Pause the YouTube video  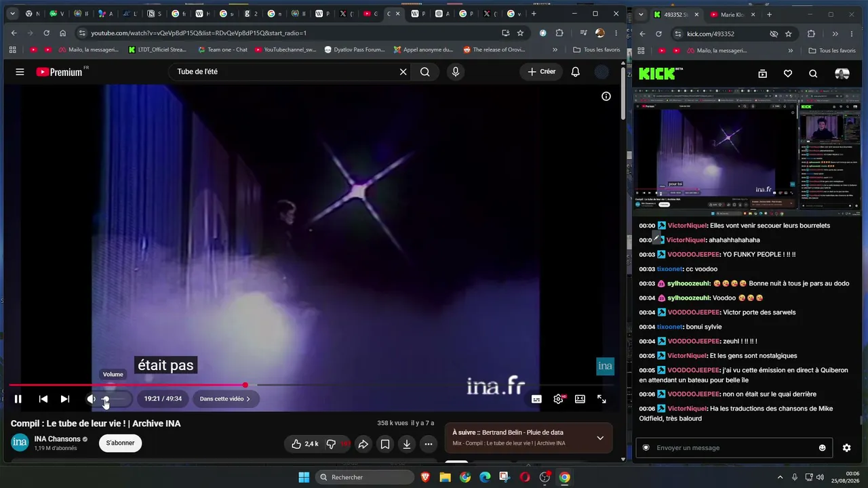click(x=18, y=399)
